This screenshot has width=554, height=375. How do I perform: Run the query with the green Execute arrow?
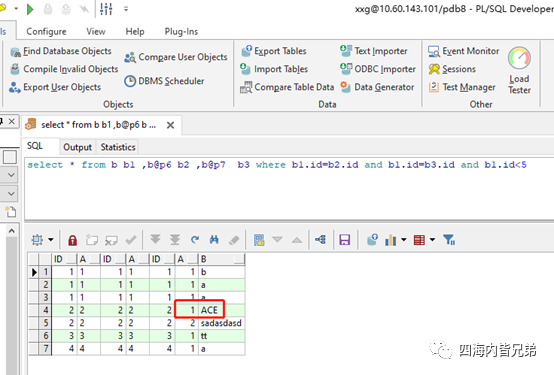pos(30,9)
